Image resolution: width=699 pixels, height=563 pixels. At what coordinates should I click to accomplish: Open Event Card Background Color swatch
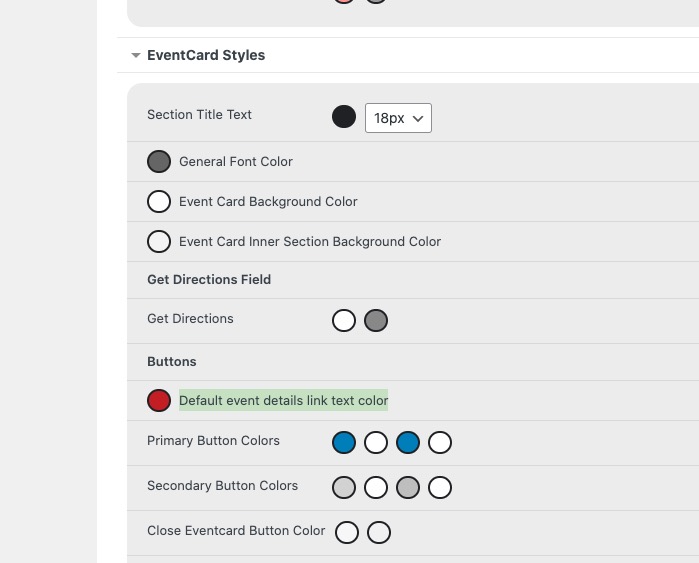(159, 201)
